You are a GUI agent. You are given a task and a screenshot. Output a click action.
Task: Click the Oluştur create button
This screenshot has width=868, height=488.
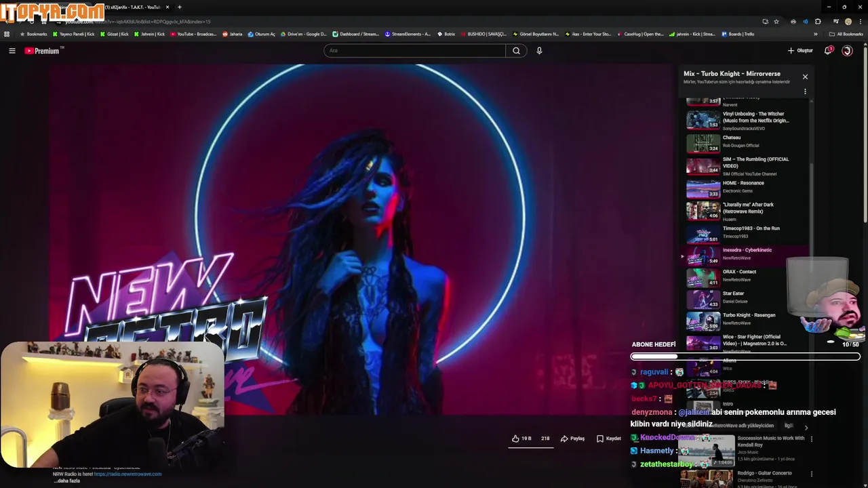click(x=800, y=51)
